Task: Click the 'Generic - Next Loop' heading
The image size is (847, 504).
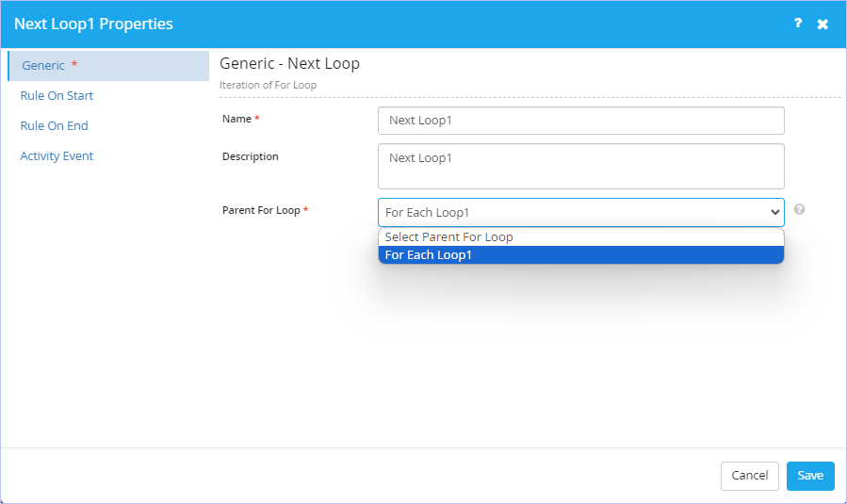Action: [289, 64]
